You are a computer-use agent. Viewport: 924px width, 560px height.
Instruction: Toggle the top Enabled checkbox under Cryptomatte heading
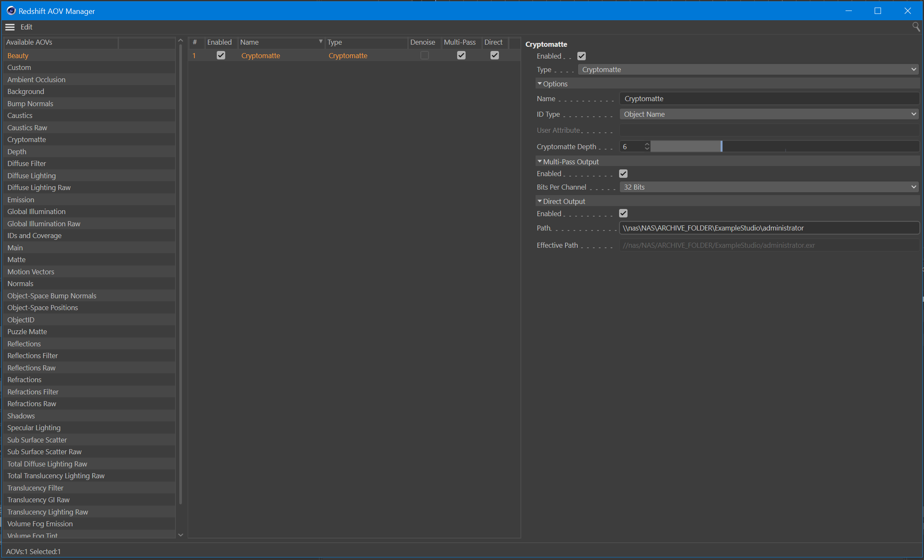point(581,56)
